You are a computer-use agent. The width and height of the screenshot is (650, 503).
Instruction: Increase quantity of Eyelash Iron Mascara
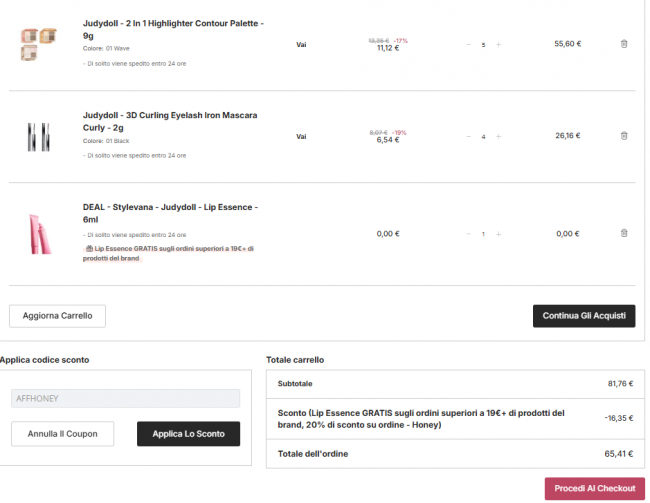[499, 136]
